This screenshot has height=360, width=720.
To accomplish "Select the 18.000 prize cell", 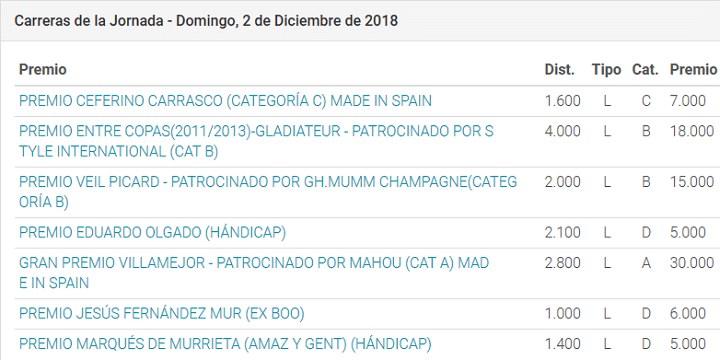I will (x=692, y=131).
